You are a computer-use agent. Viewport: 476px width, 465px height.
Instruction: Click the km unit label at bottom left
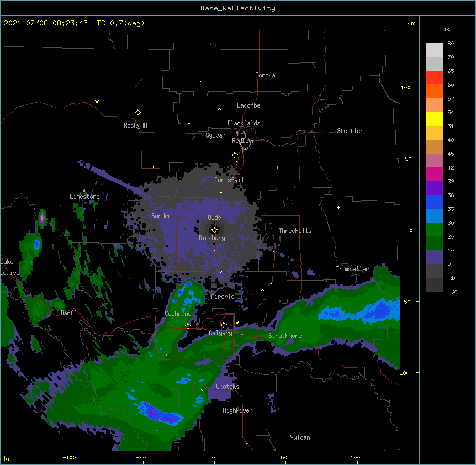(x=8, y=459)
